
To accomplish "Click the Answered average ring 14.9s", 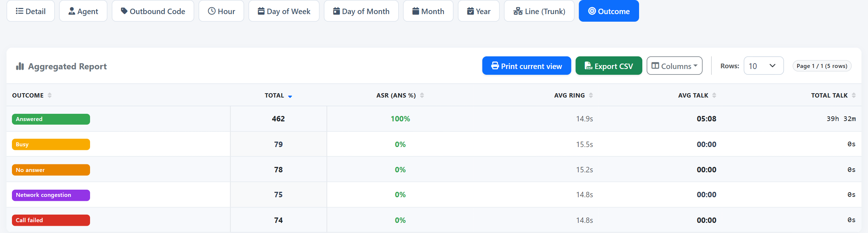I will tap(584, 119).
